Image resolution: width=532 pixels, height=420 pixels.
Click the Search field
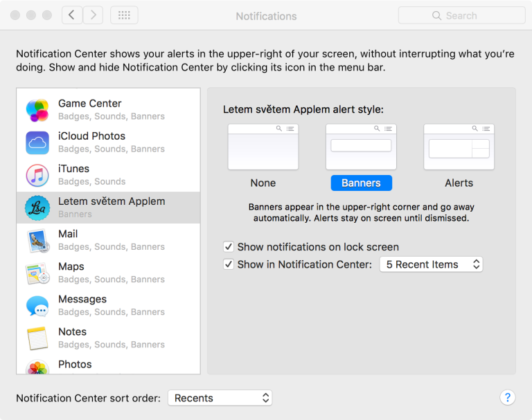pyautogui.click(x=461, y=15)
